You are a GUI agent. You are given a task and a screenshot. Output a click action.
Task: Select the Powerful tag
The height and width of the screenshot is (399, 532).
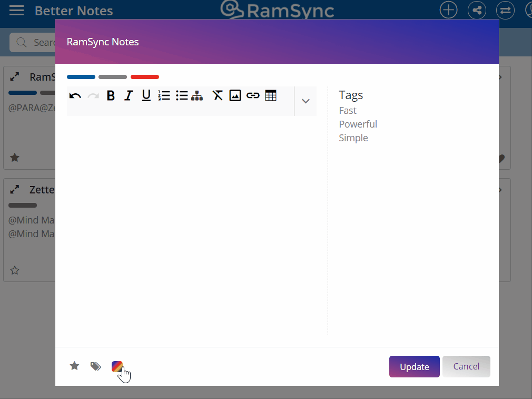click(358, 124)
